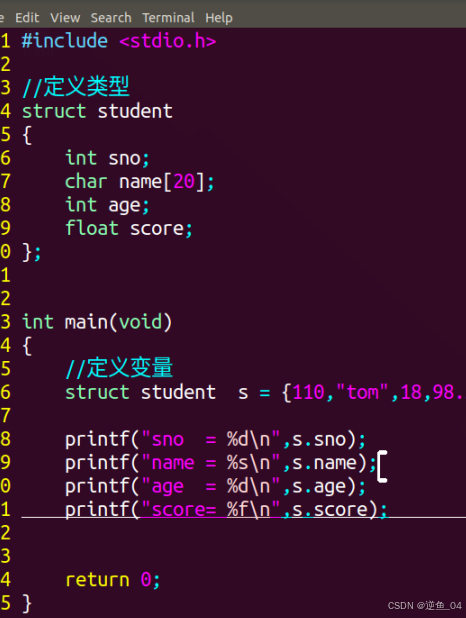This screenshot has height=618, width=466.
Task: Click the comment '//定义变量'
Action: tap(119, 368)
